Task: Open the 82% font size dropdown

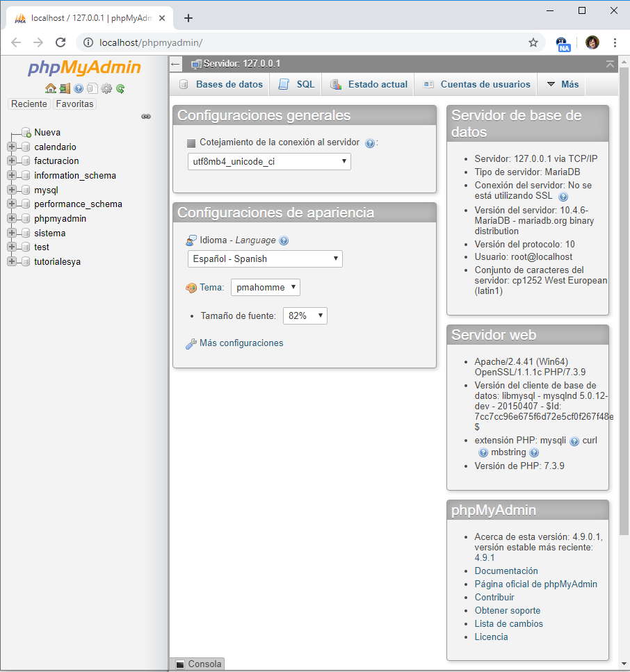Action: pos(305,316)
